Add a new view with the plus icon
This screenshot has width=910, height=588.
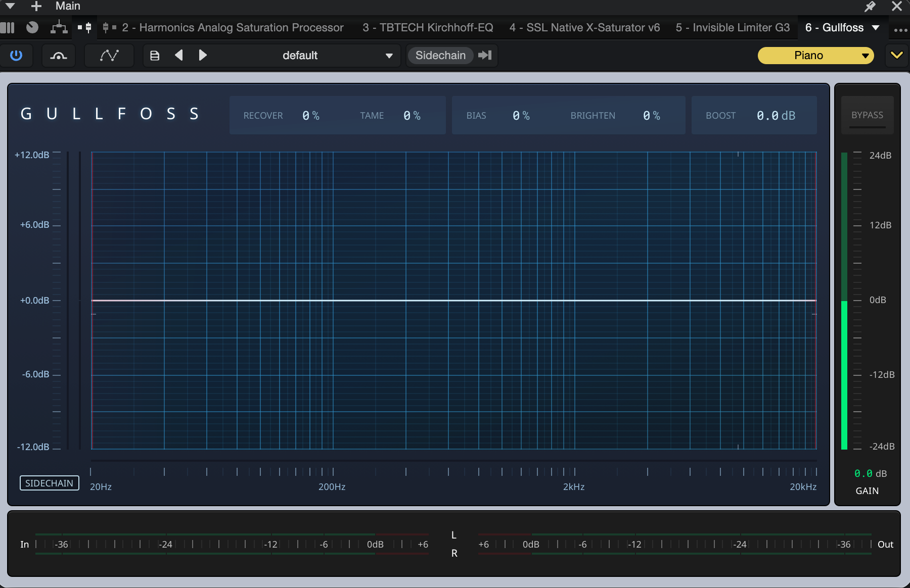pos(36,6)
